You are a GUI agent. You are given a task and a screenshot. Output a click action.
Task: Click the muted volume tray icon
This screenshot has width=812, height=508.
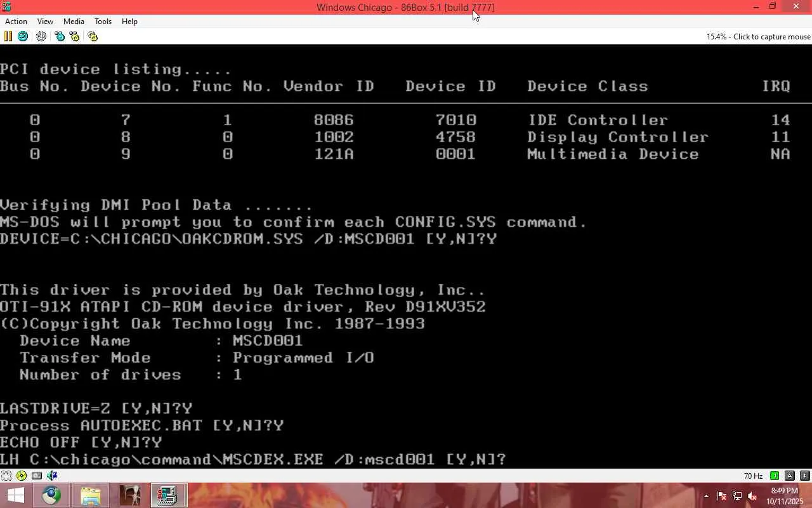(752, 496)
